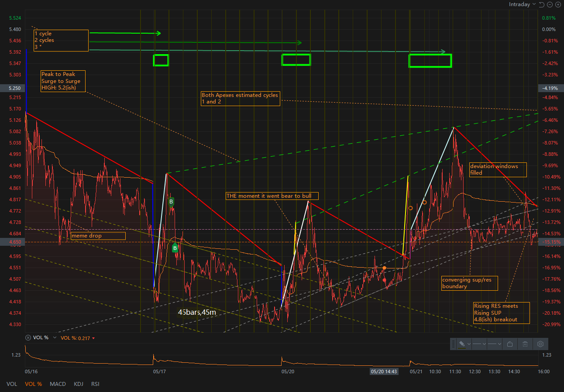Undo last drawing with the curved arrow icon

pos(541,4)
